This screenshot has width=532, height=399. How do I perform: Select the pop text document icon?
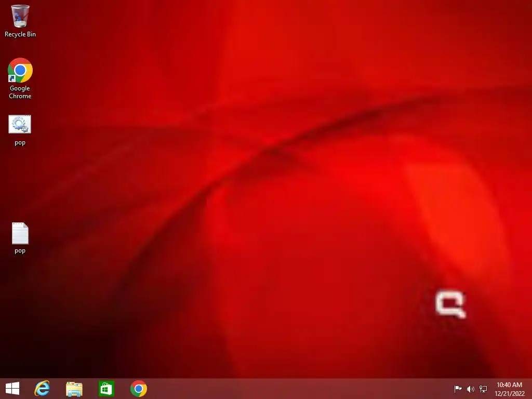20,238
